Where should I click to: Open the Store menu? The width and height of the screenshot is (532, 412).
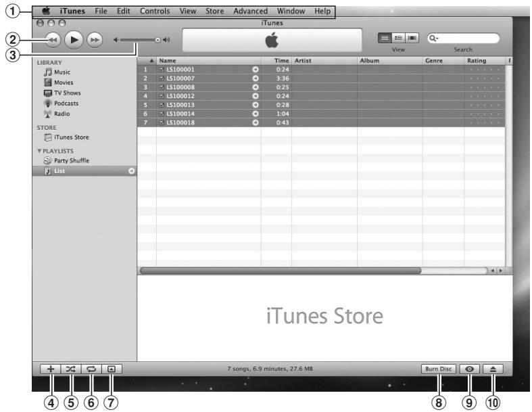[x=214, y=12]
